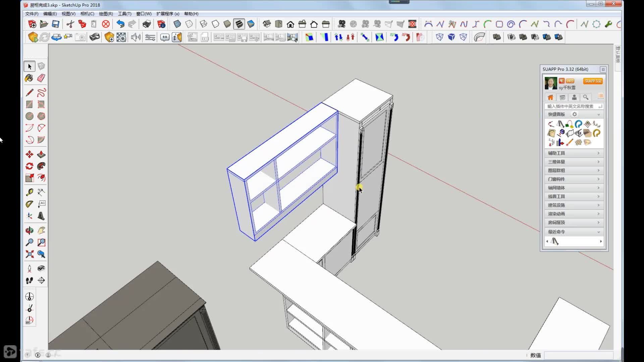Select the Tape Measure tool
This screenshot has height=362, width=644.
(30, 192)
